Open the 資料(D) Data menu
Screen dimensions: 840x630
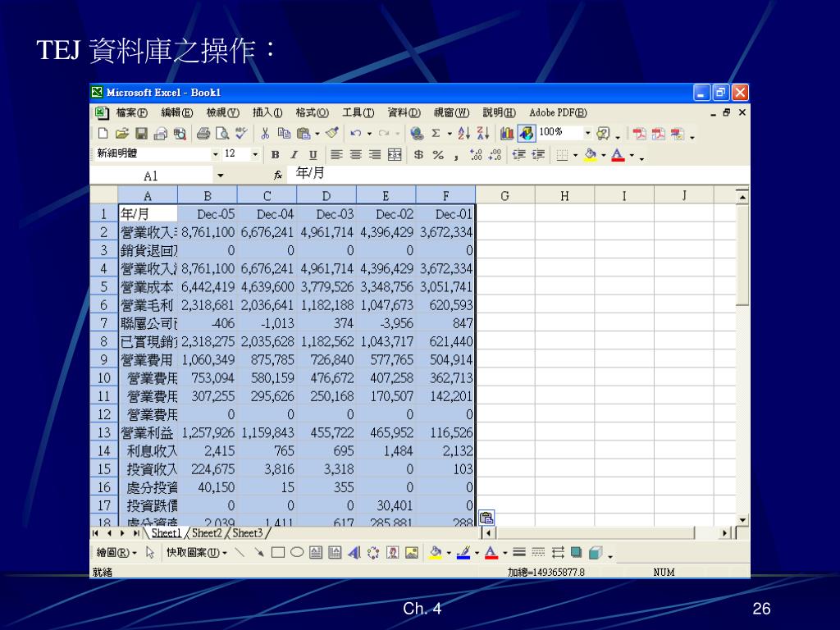pyautogui.click(x=404, y=112)
